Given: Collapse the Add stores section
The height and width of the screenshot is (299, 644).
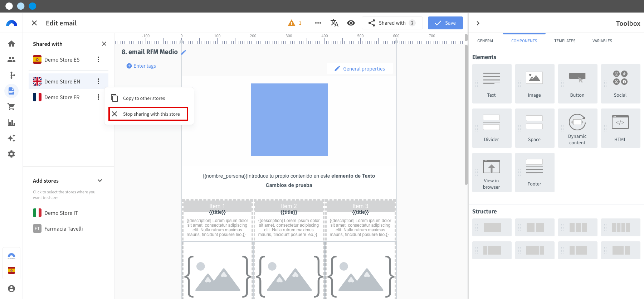Looking at the screenshot, I should tap(100, 180).
